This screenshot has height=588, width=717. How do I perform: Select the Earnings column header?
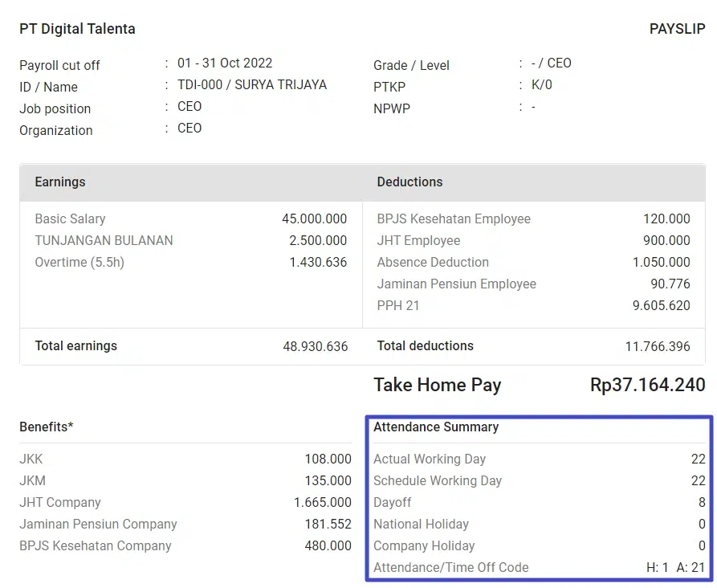tap(60, 182)
